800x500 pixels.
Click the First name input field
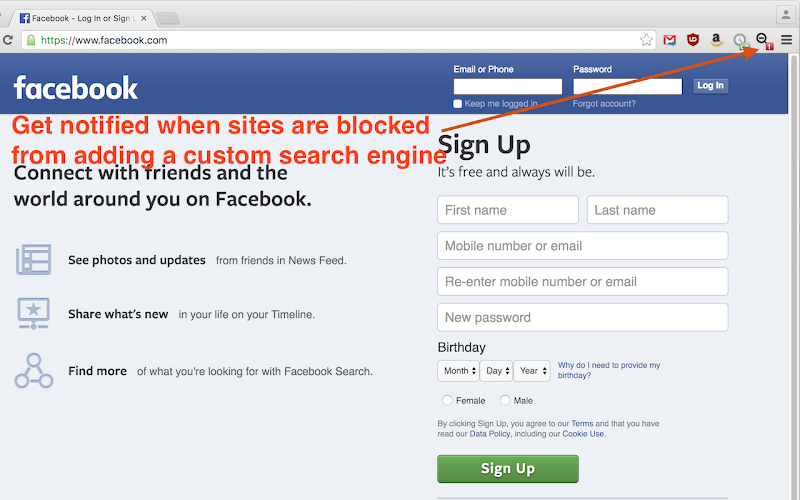pos(508,210)
